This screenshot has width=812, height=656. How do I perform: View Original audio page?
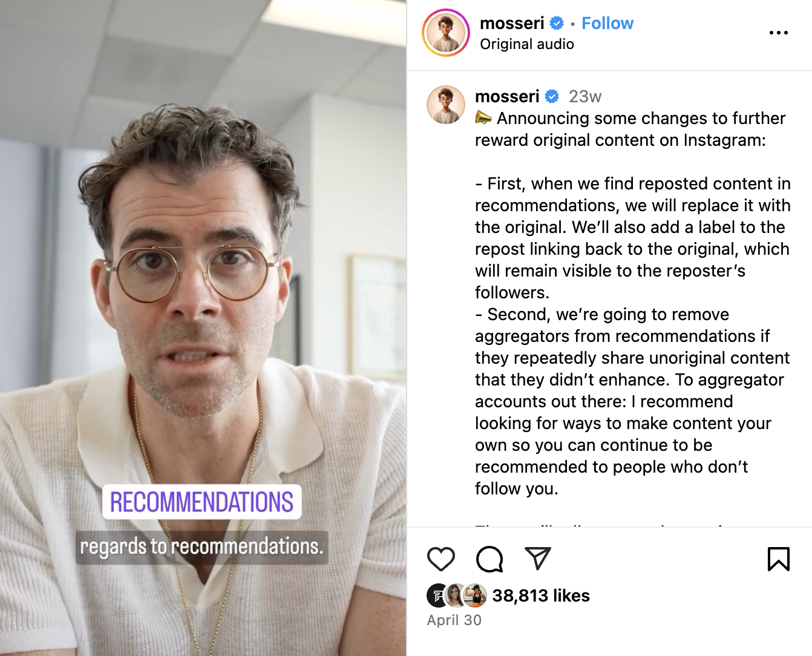coord(527,44)
